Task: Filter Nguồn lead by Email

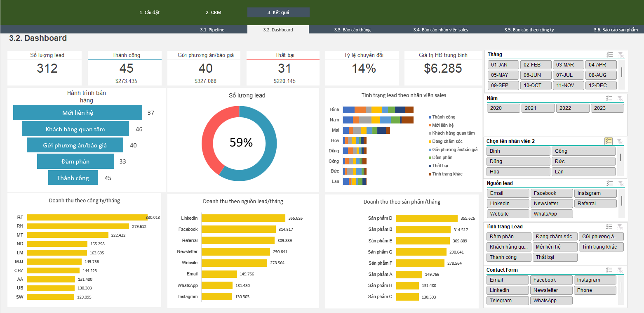Action: point(508,193)
